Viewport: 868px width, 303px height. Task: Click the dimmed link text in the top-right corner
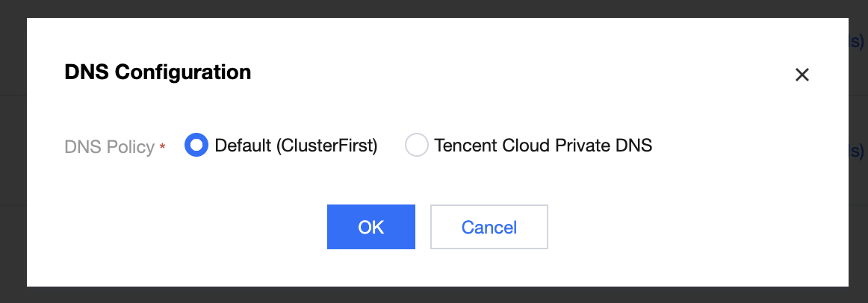pos(858,41)
